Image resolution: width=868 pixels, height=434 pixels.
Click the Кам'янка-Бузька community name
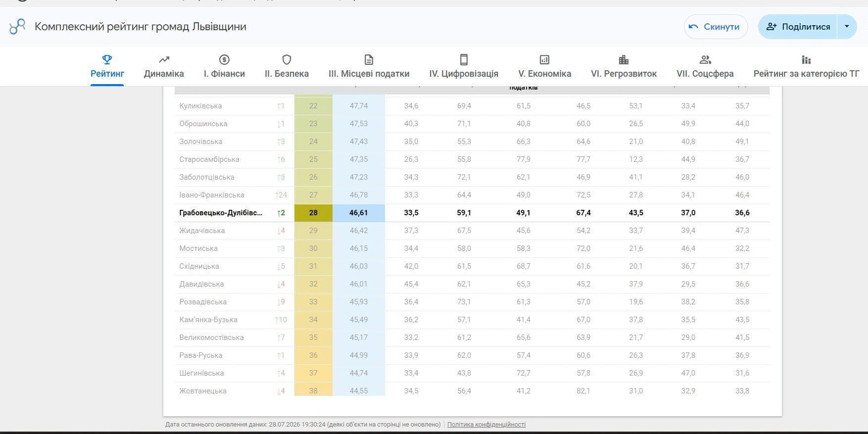(x=208, y=320)
